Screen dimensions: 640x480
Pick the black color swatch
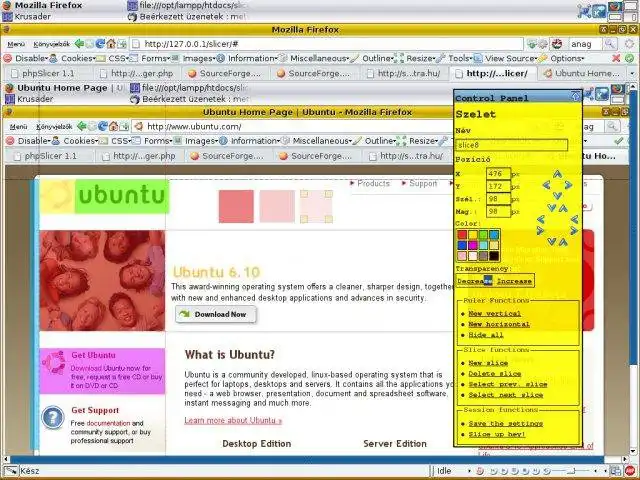click(494, 256)
